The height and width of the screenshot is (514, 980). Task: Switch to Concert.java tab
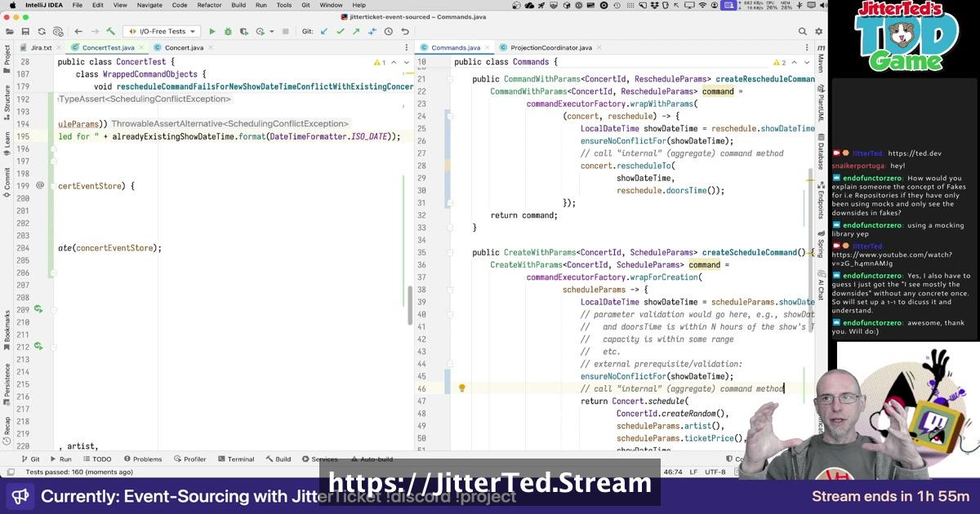pos(184,47)
